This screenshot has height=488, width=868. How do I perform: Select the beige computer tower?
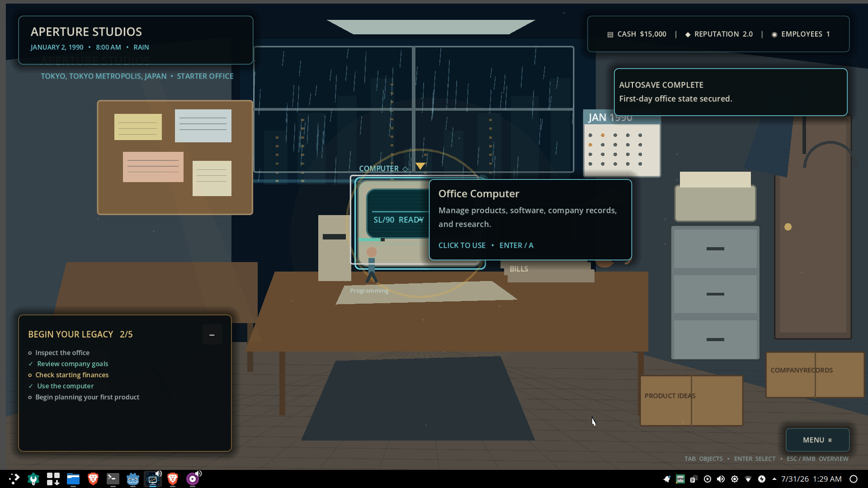click(335, 248)
